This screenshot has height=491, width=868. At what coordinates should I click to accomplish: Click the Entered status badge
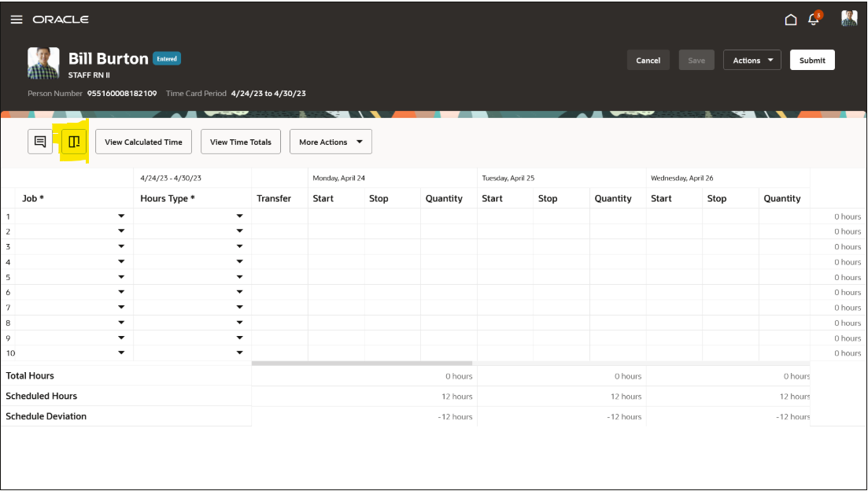point(166,58)
